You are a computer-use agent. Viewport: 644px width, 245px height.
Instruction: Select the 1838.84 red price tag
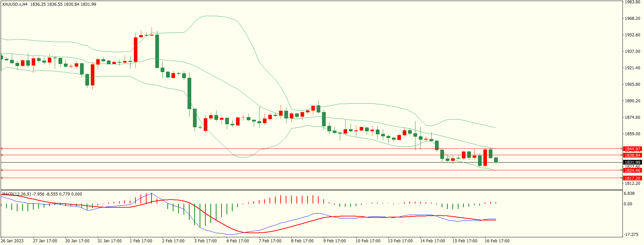point(632,155)
